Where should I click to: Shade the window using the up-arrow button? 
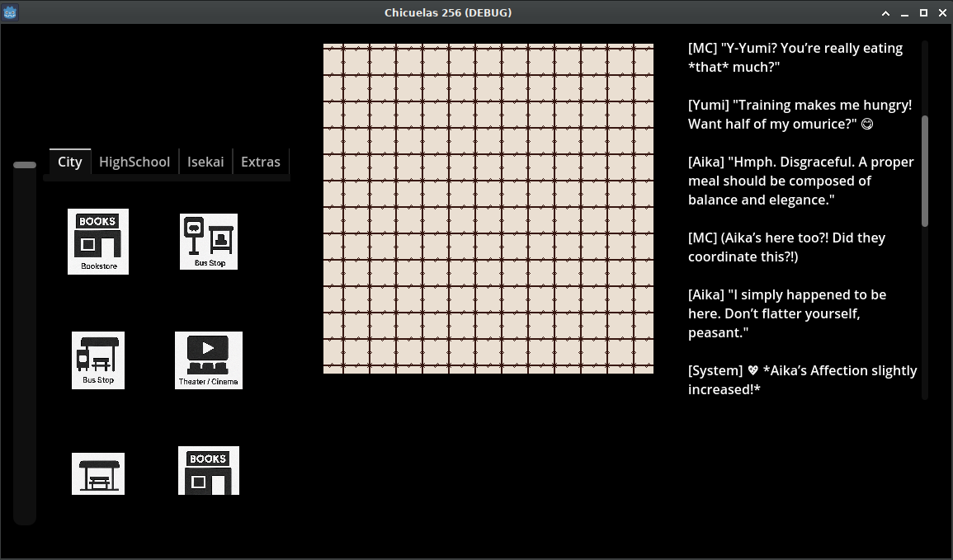click(885, 12)
